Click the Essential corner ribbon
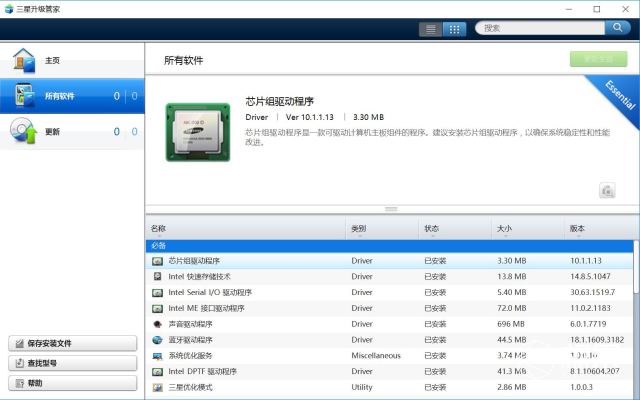 tap(620, 95)
